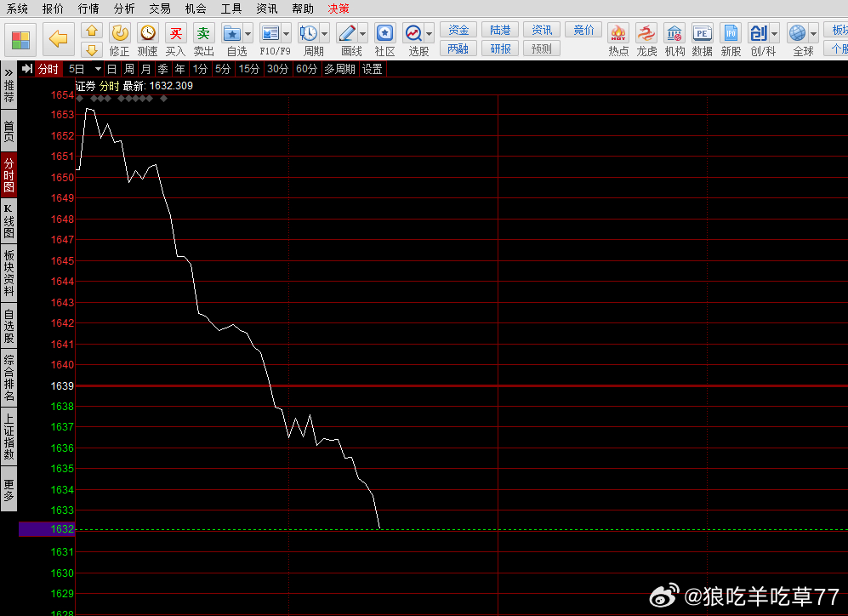This screenshot has height=616, width=848.
Task: Click the 竞价 button
Action: coord(583,30)
